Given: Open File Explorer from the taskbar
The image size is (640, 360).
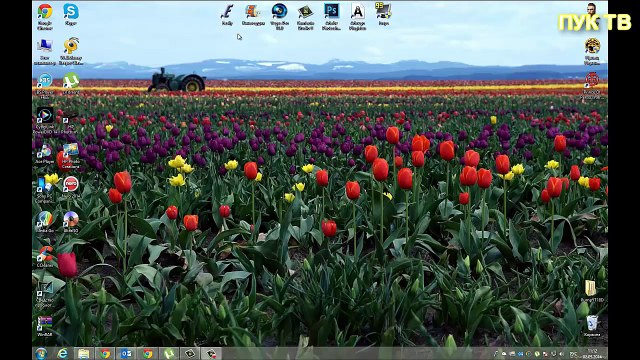Looking at the screenshot, I should point(84,353).
